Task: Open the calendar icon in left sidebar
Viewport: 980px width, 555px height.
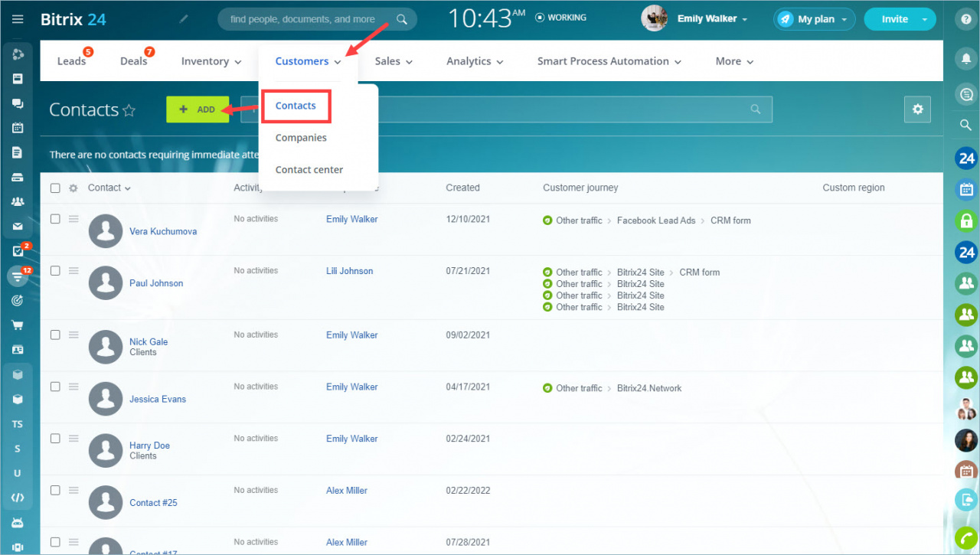Action: click(18, 128)
